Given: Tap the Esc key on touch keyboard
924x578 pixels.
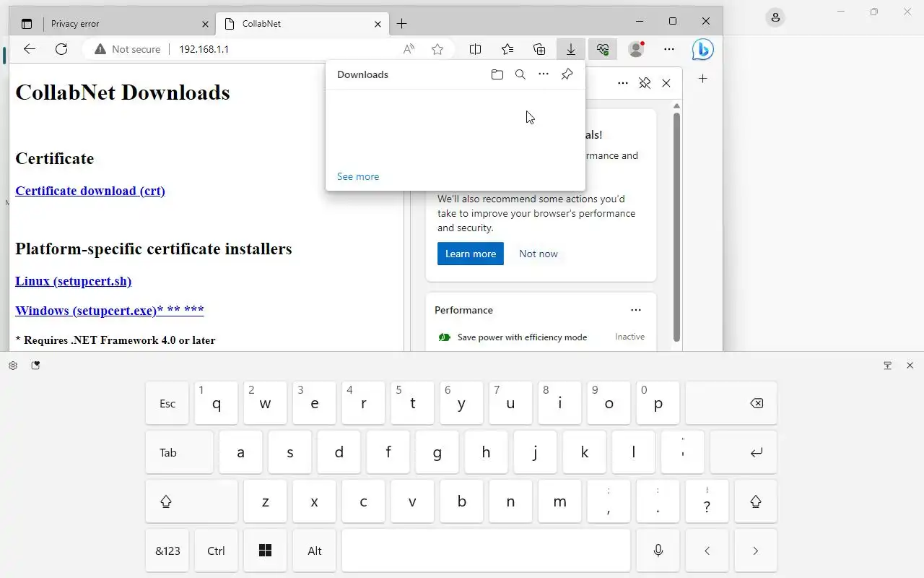Looking at the screenshot, I should 167,403.
